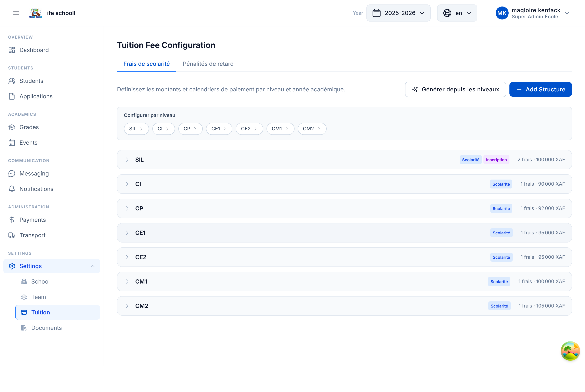Click the ifa schooll logo
The image size is (585, 392).
pyautogui.click(x=36, y=13)
